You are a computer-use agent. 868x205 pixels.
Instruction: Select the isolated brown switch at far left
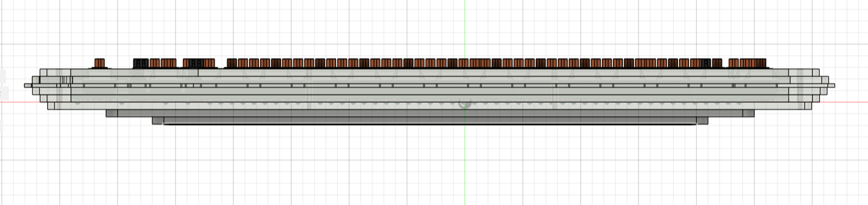tap(99, 63)
